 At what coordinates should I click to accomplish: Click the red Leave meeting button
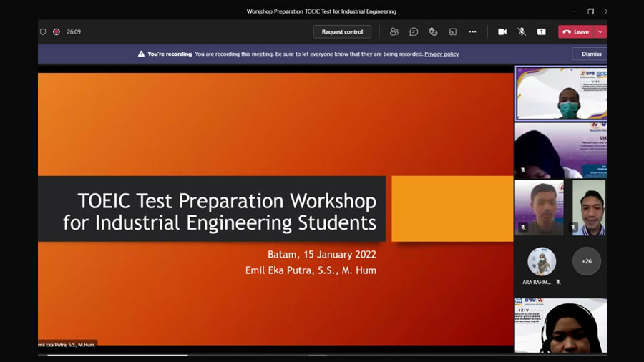pos(576,31)
